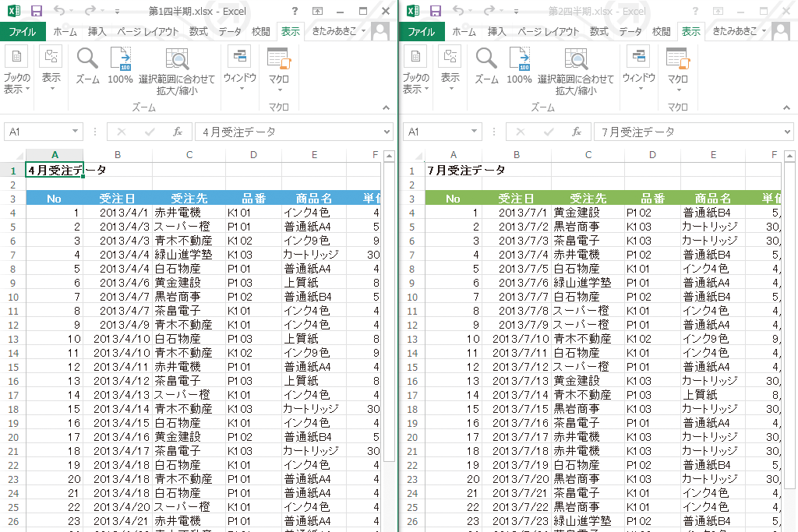This screenshot has width=798, height=532.
Task: Switch to ページレイアウト tab in 第2四半期 window
Action: (x=549, y=31)
